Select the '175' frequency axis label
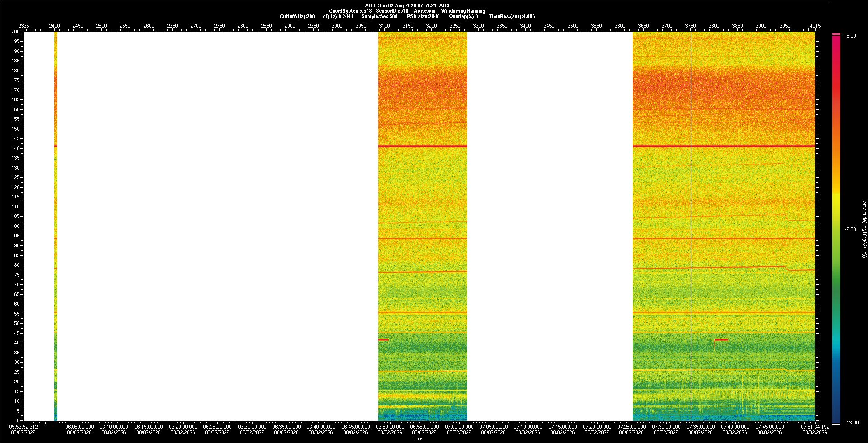 (16, 80)
